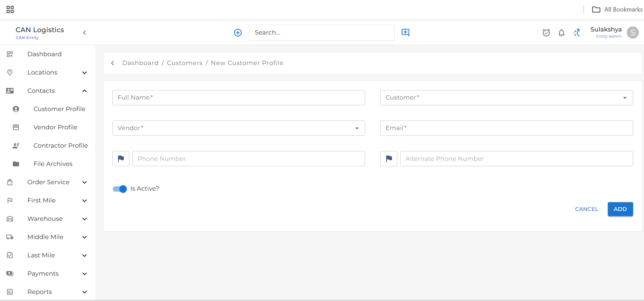Open the Alternate Phone country flag selector

pos(389,158)
